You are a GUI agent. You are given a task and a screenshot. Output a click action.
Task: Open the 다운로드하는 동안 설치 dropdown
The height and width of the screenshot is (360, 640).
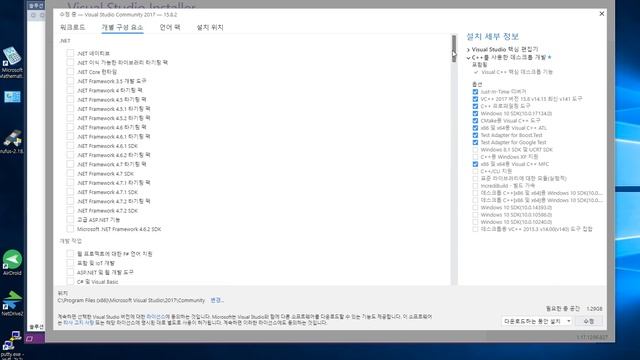[x=537, y=321]
